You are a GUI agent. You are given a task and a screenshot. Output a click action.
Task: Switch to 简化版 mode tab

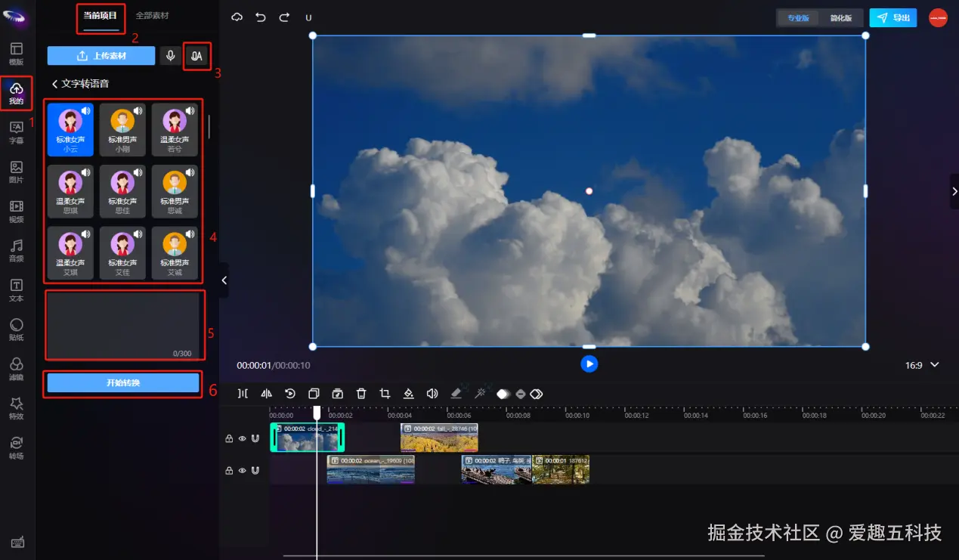(x=840, y=18)
